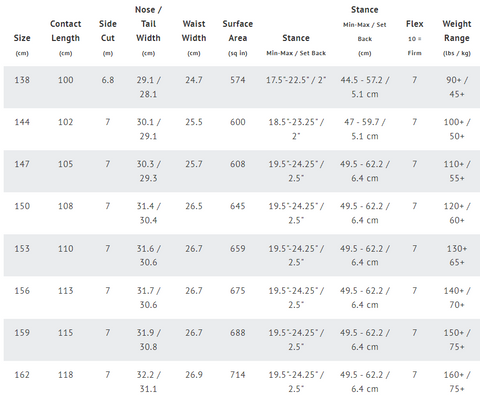Click the 6.8 side cut value
Image resolution: width=480 pixels, height=404 pixels.
[x=108, y=80]
